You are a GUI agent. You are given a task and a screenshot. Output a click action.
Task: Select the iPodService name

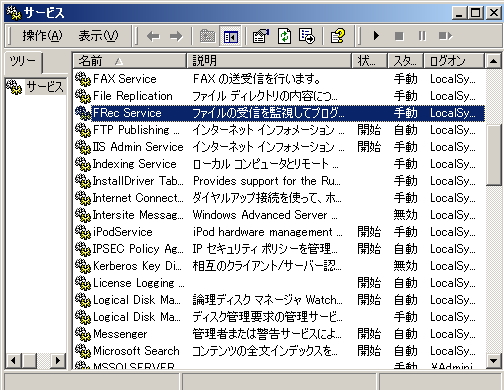[123, 232]
